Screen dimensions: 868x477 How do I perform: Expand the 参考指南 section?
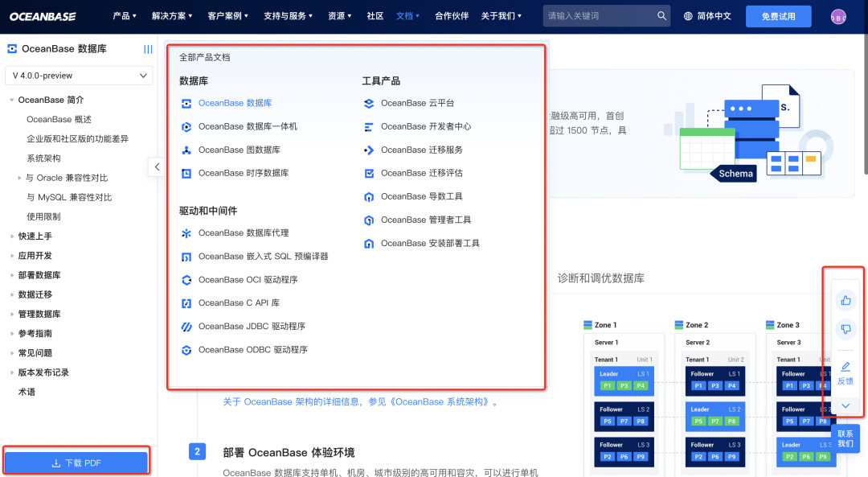tap(11, 334)
